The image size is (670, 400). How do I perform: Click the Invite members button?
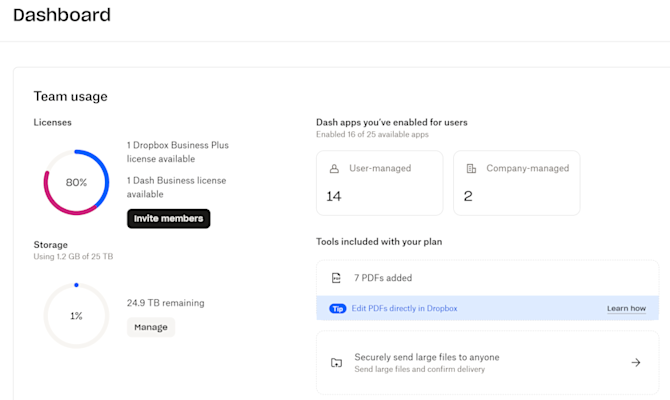point(168,218)
